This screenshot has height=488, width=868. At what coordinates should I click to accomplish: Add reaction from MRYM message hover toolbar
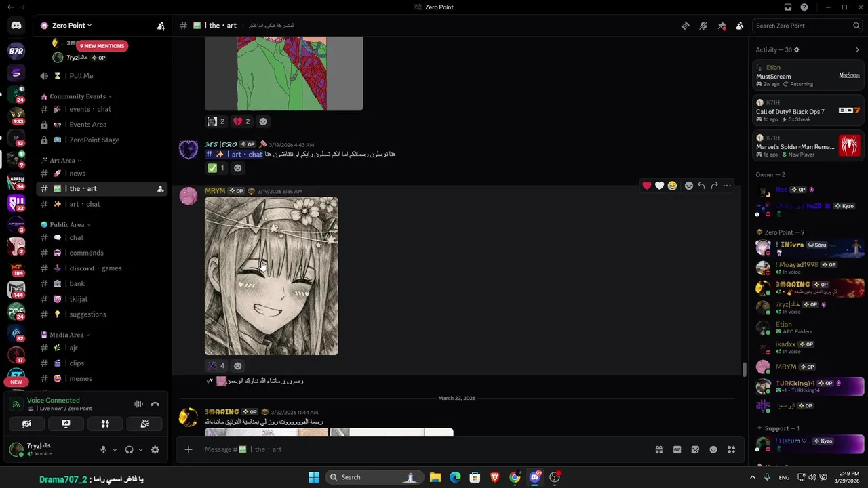[x=688, y=186]
